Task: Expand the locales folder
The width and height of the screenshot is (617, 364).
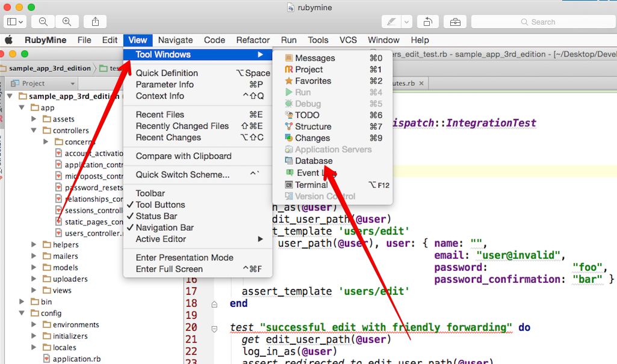Action: click(x=34, y=347)
